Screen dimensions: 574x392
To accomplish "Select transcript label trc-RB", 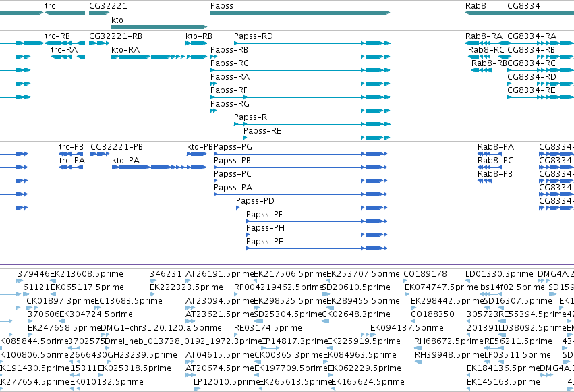I will (x=57, y=36).
